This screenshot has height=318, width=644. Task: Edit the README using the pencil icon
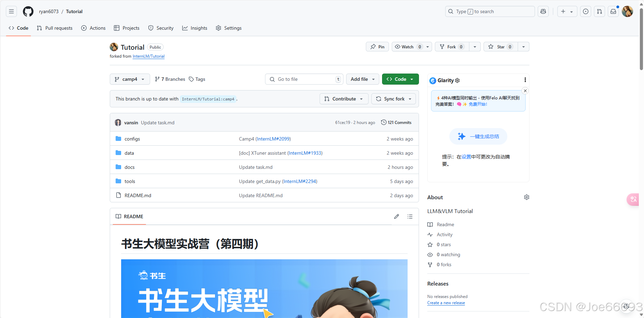(396, 216)
